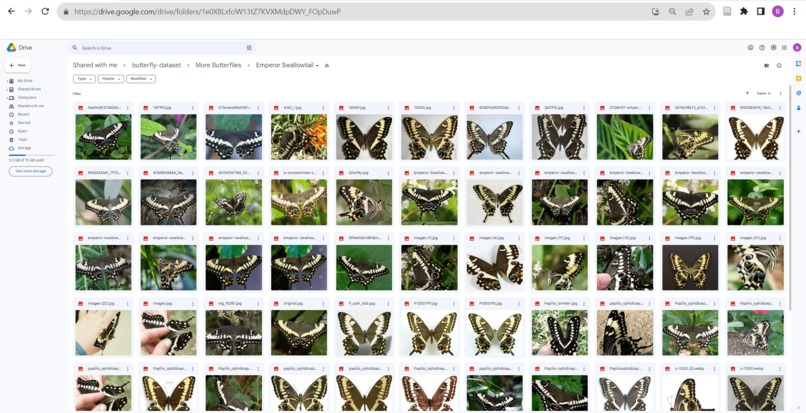The width and height of the screenshot is (806, 413).
Task: Expand the My Drive tree arrow
Action: (7, 81)
